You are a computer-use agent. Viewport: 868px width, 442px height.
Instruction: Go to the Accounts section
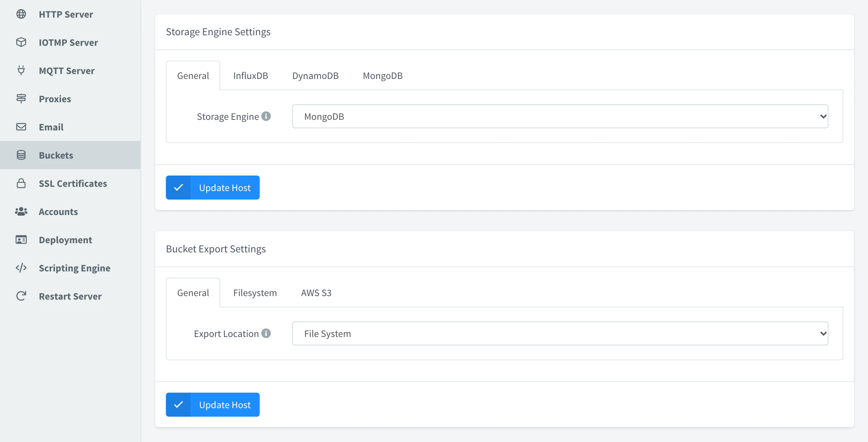point(70,211)
